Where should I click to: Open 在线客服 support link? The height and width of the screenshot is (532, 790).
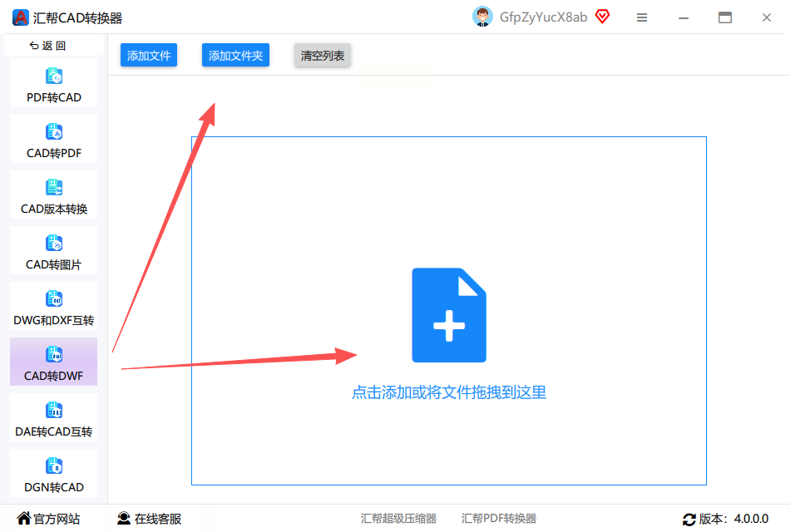[149, 519]
